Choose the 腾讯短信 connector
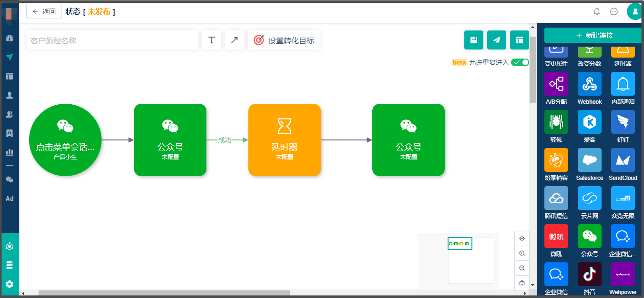Screen dimensions: 644x298 (556, 203)
